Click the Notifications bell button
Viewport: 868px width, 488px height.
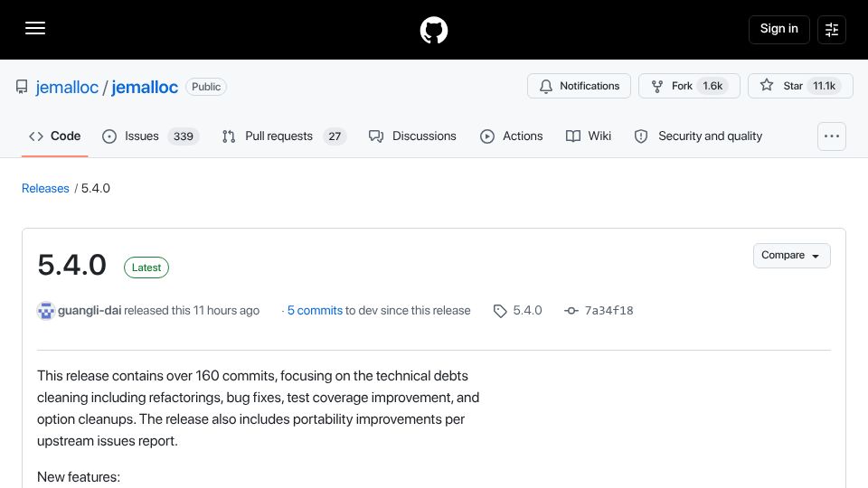579,86
